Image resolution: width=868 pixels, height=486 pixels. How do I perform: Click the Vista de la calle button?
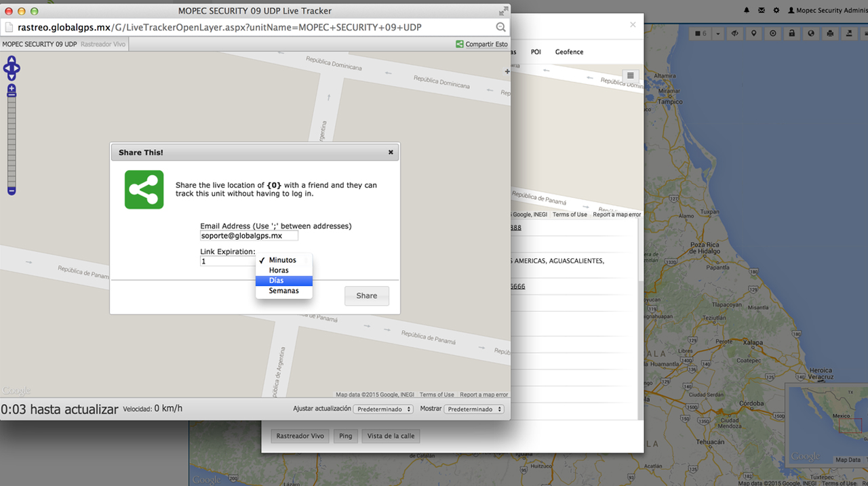(391, 436)
